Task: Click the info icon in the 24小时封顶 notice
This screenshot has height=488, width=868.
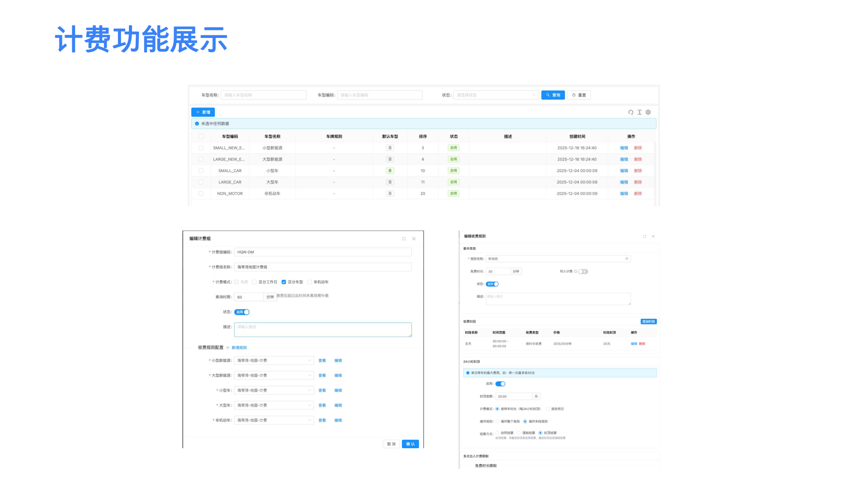Action: click(467, 373)
